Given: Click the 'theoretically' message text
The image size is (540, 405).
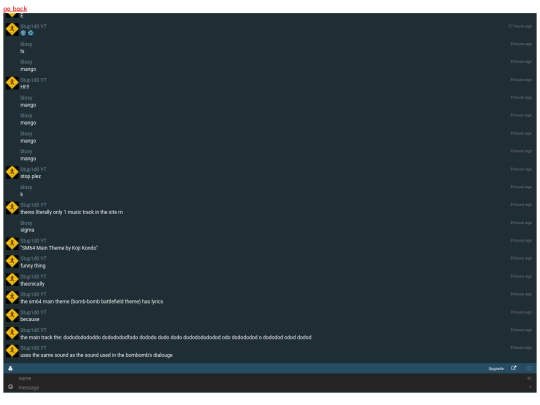Looking at the screenshot, I should [32, 284].
